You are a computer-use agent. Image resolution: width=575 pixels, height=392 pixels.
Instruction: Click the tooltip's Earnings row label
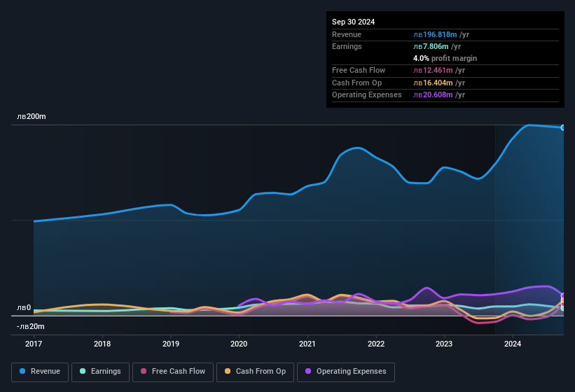click(347, 46)
